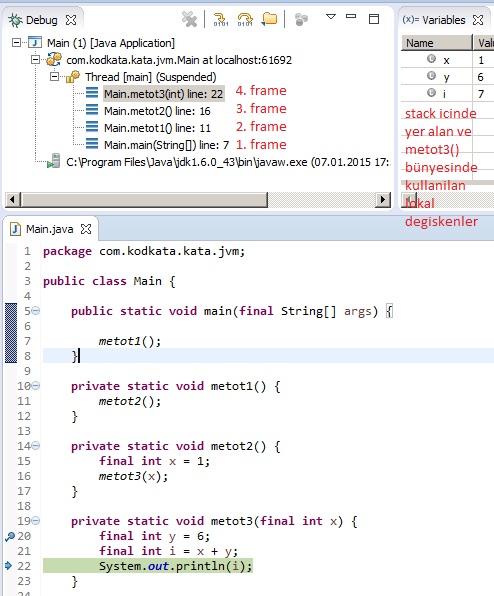This screenshot has height=596, width=494.
Task: Minimize the Debug view panel
Action: pos(351,16)
